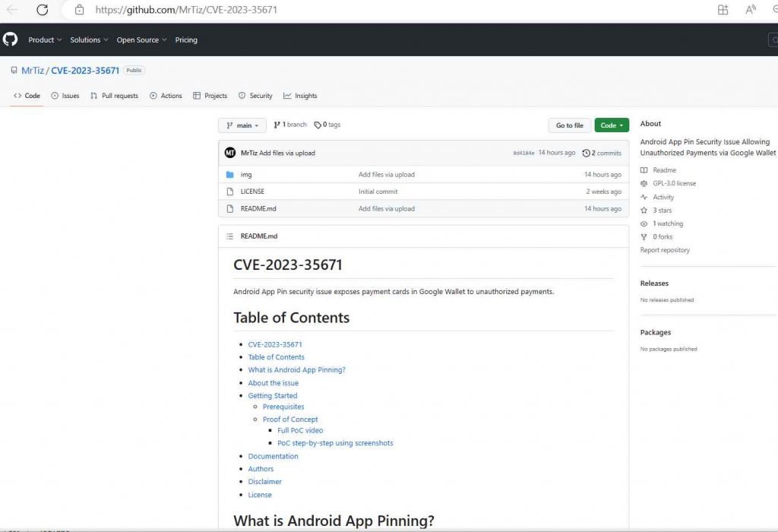
Task: Click the repository icon before MrTiz
Action: (14, 71)
